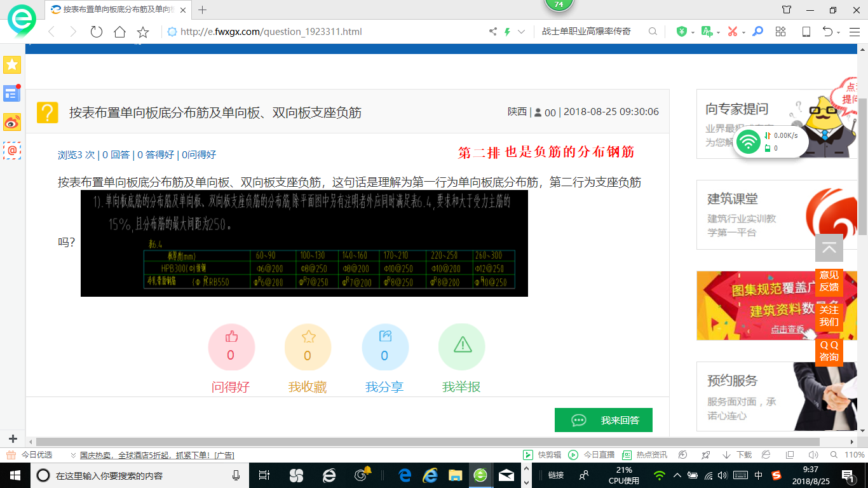The image size is (868, 488).
Task: Click the rocket accelerator icon in status bar
Action: [705, 455]
